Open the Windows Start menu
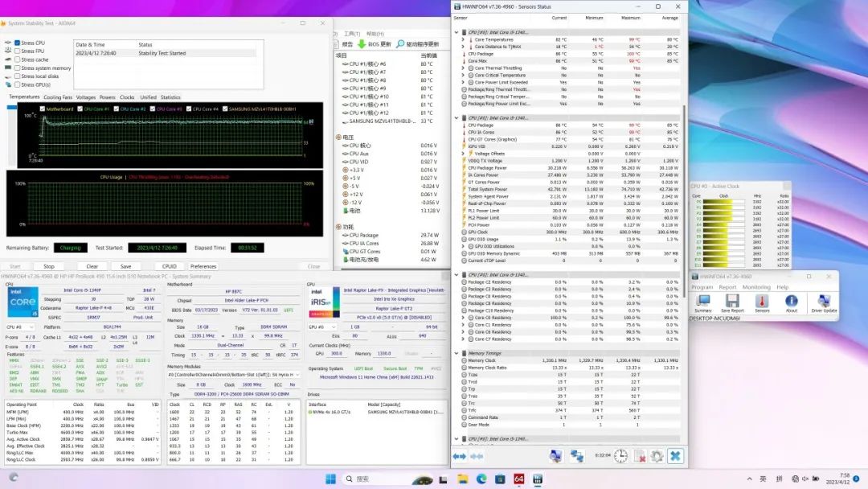Viewport: 868px width, 489px height. click(330, 479)
